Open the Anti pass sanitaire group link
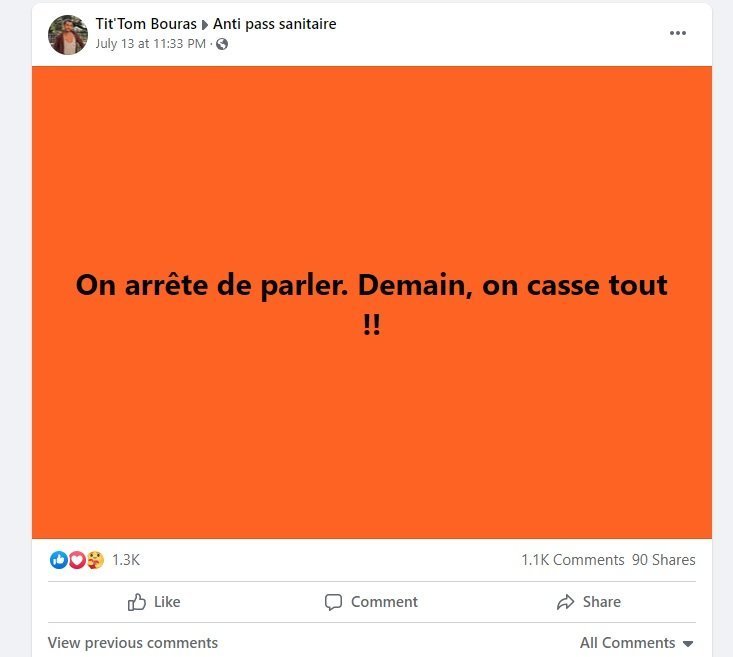Viewport: 733px width, 657px height. [x=274, y=24]
